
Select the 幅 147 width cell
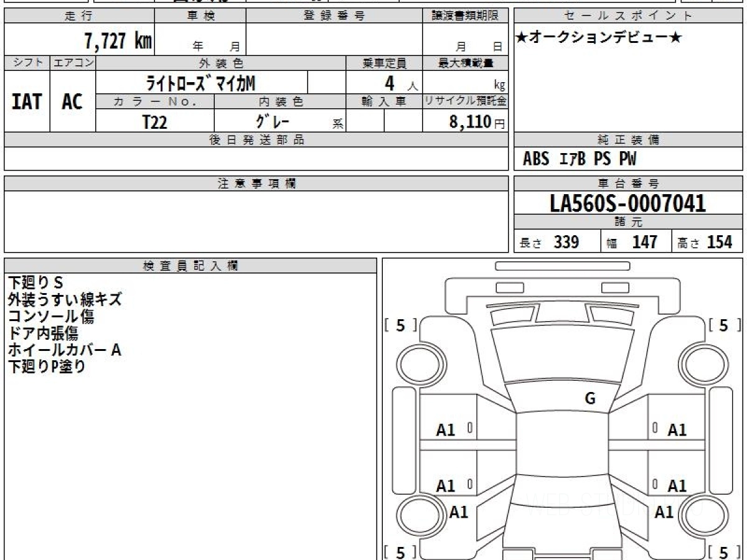tap(636, 242)
